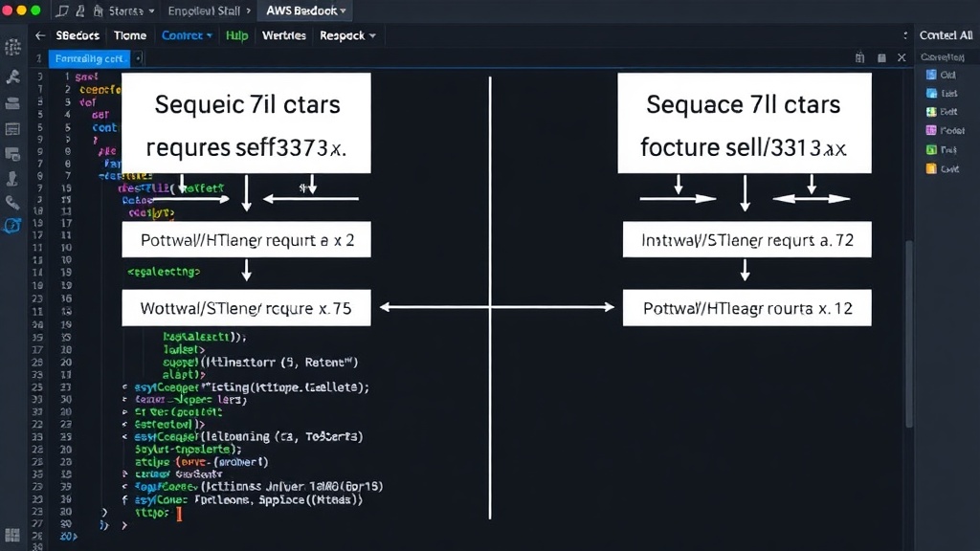Click the Enpolleul Stall breadcrumb
The image size is (980, 551).
(x=205, y=11)
